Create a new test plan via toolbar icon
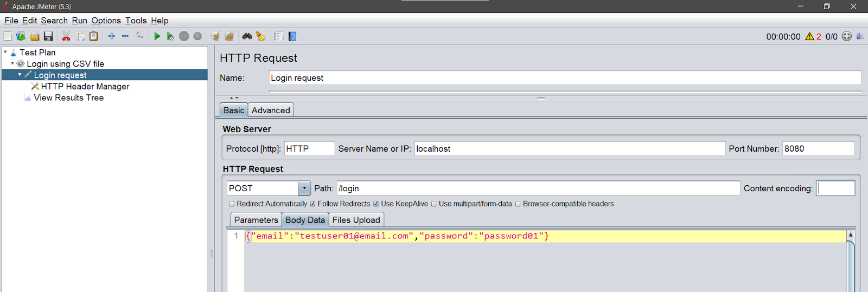The image size is (868, 292). pyautogui.click(x=8, y=36)
